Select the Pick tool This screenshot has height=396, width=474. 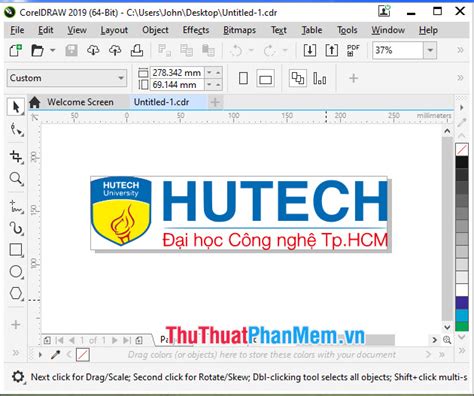click(16, 107)
